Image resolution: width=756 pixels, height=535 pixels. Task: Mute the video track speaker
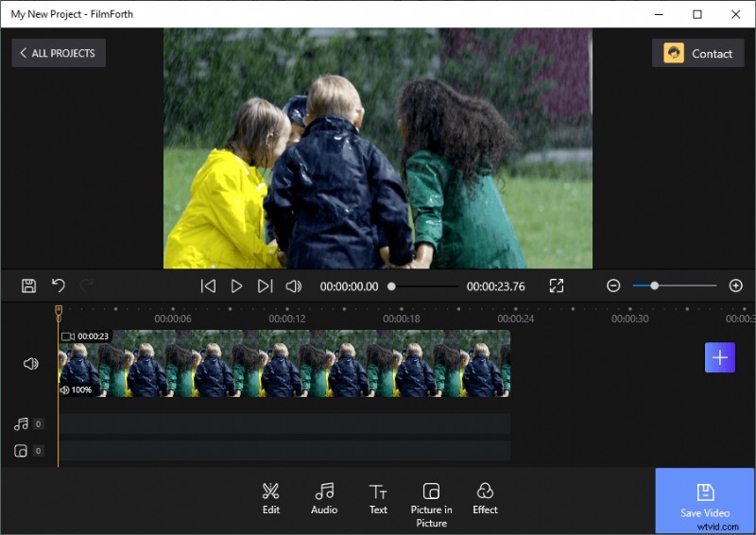[31, 364]
